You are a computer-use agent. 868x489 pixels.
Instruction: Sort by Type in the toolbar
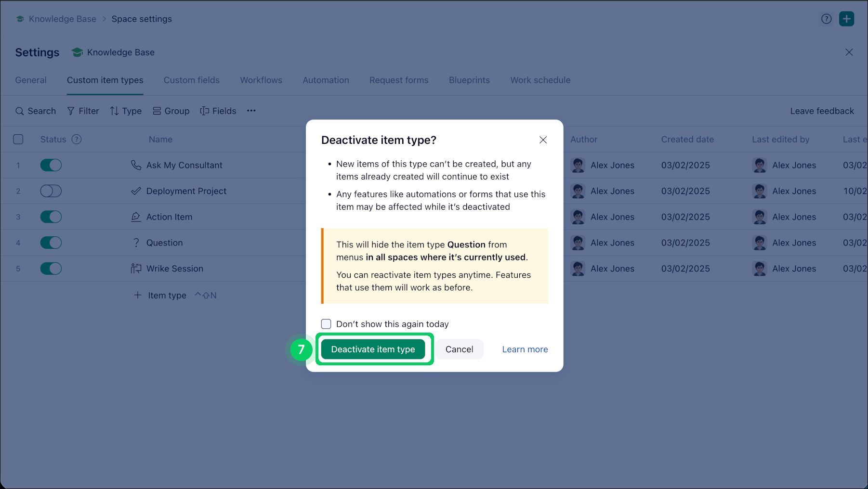pyautogui.click(x=126, y=111)
